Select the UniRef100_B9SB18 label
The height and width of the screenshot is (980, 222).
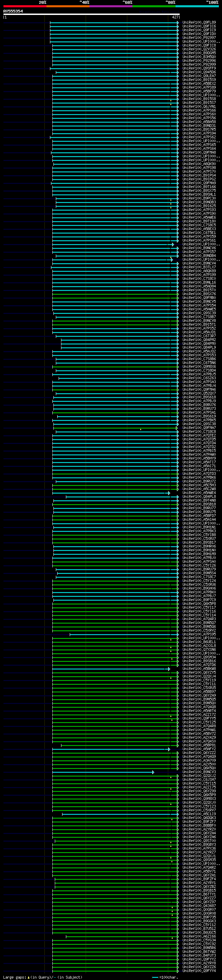click(x=199, y=504)
